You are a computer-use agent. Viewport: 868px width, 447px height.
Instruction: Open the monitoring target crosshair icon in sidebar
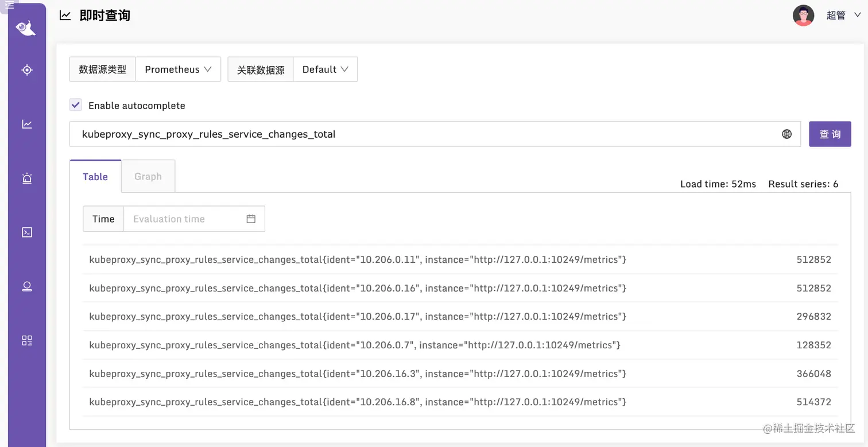tap(26, 69)
